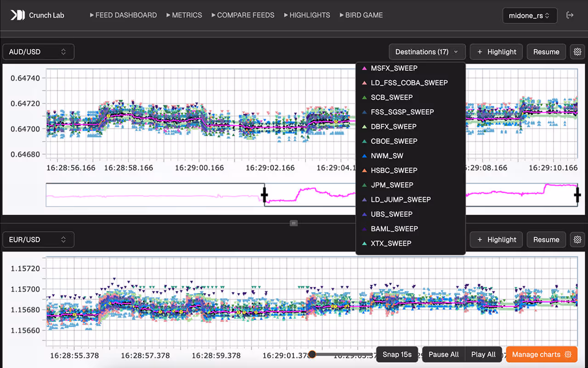
Task: Open the BIRD GAME tab
Action: coord(361,15)
